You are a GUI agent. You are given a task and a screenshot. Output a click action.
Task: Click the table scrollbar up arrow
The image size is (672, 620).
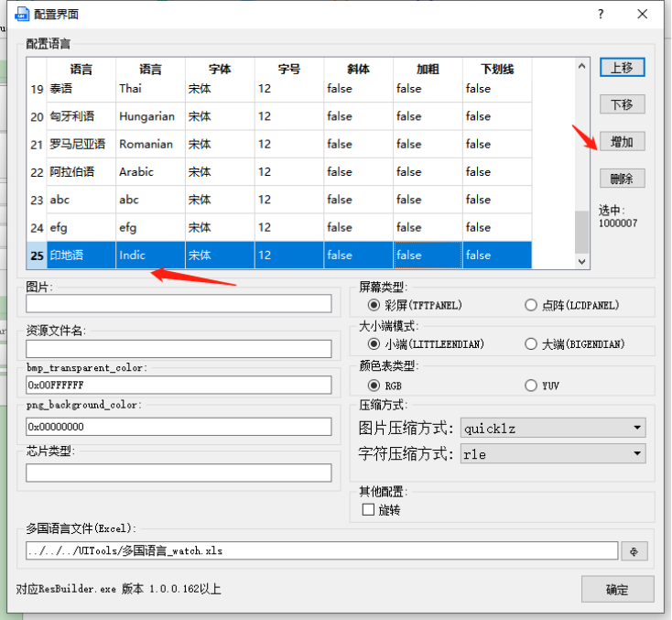(581, 66)
